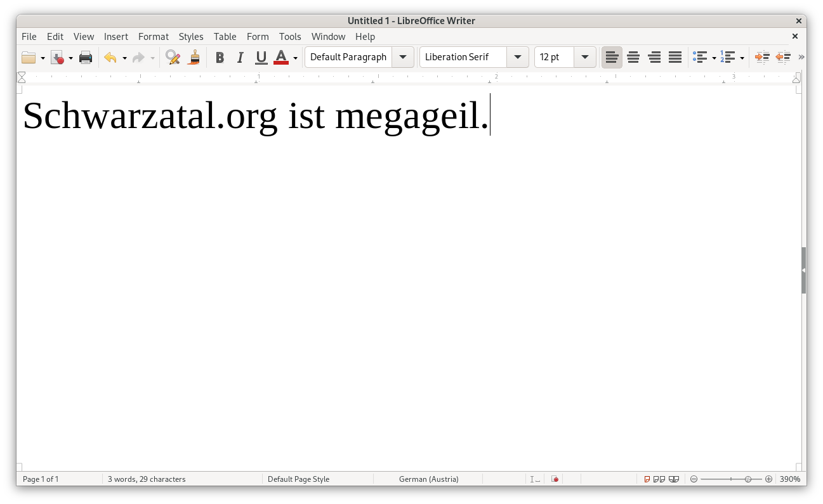Enable center text alignment
This screenshot has height=504, width=823.
pos(633,58)
